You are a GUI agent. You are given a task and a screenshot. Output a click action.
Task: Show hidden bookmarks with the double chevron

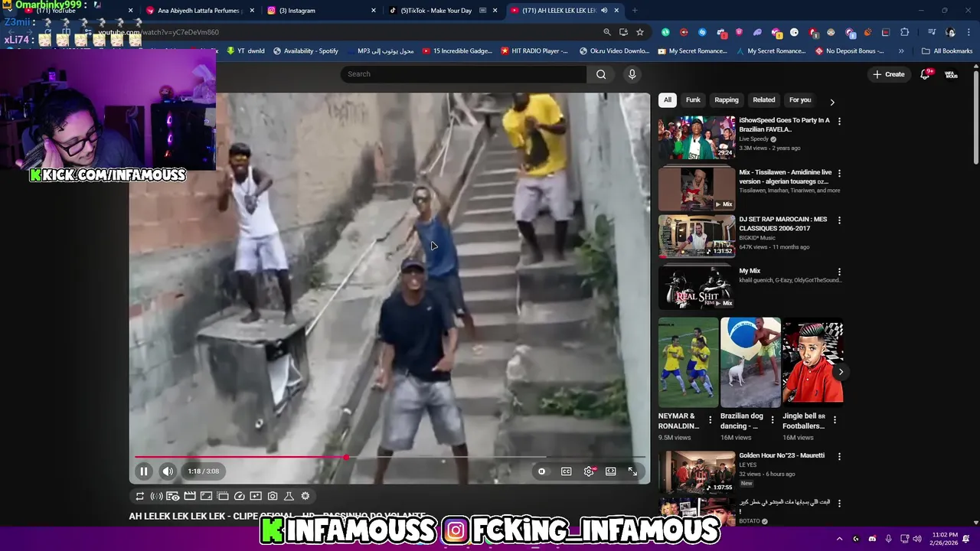pos(901,51)
